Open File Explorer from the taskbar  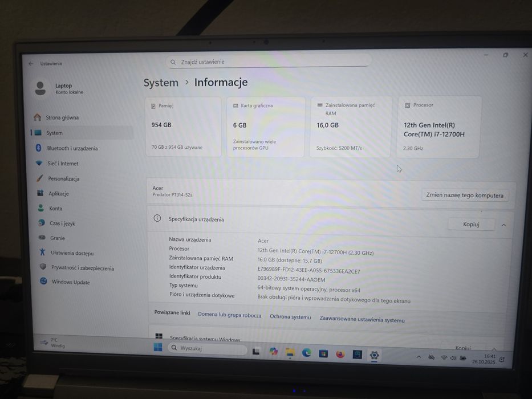pos(290,353)
